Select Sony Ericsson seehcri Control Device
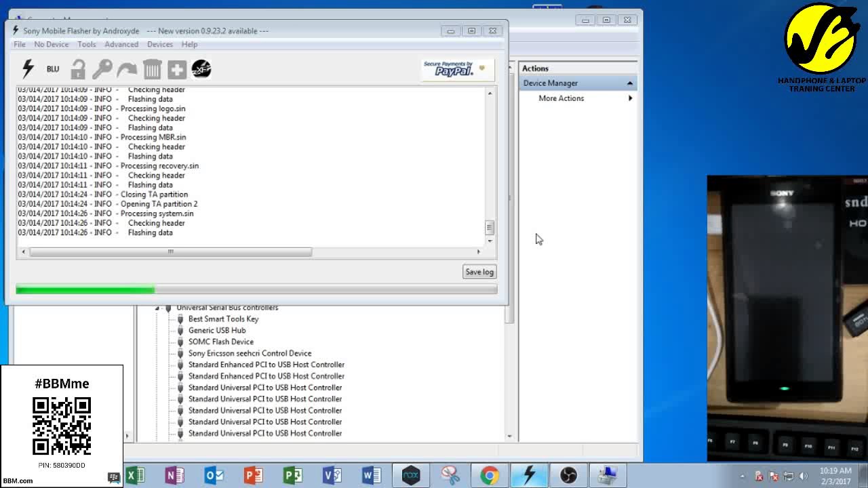 tap(250, 353)
